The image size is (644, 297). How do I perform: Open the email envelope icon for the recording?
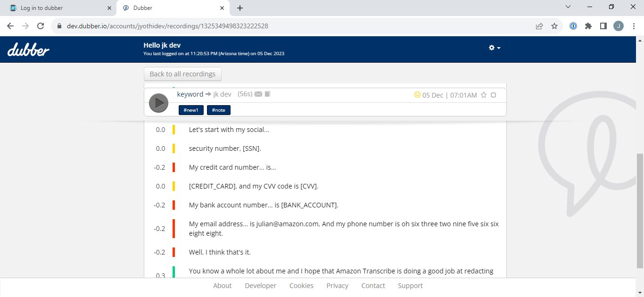tap(258, 94)
